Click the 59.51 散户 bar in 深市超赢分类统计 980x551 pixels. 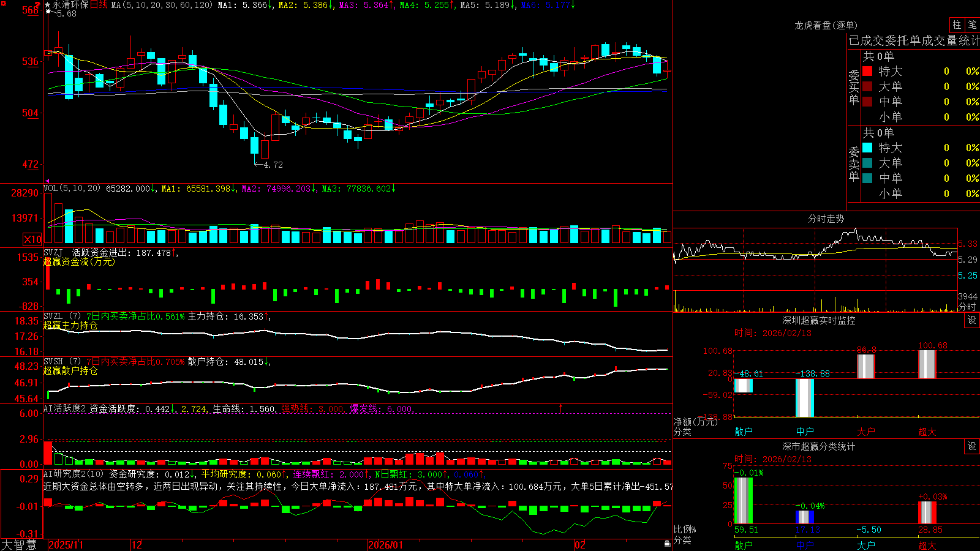coord(744,501)
